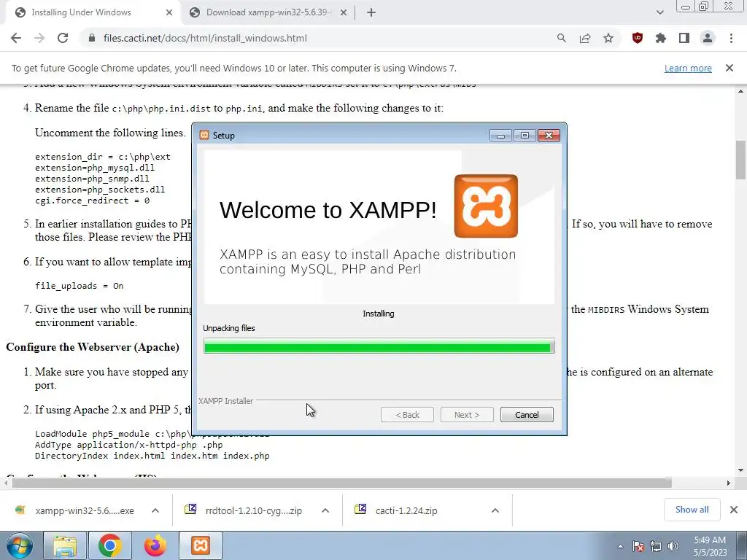Click the network tray icon
The image size is (747, 560).
656,546
